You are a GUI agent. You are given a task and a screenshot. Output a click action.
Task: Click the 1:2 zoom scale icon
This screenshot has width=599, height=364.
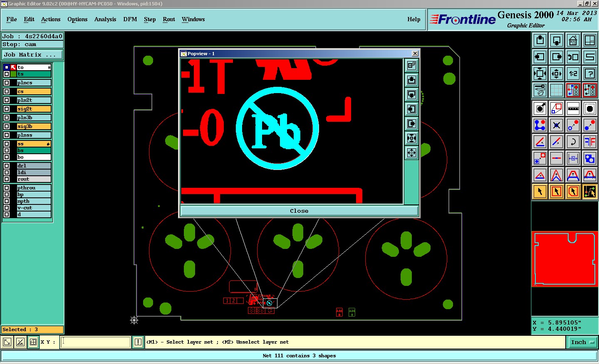(x=573, y=74)
